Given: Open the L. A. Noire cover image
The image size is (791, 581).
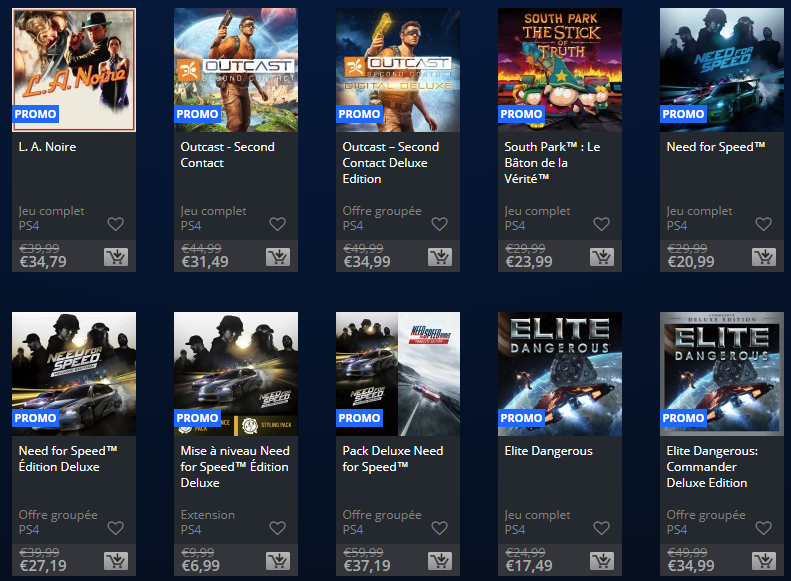Looking at the screenshot, I should 74,70.
